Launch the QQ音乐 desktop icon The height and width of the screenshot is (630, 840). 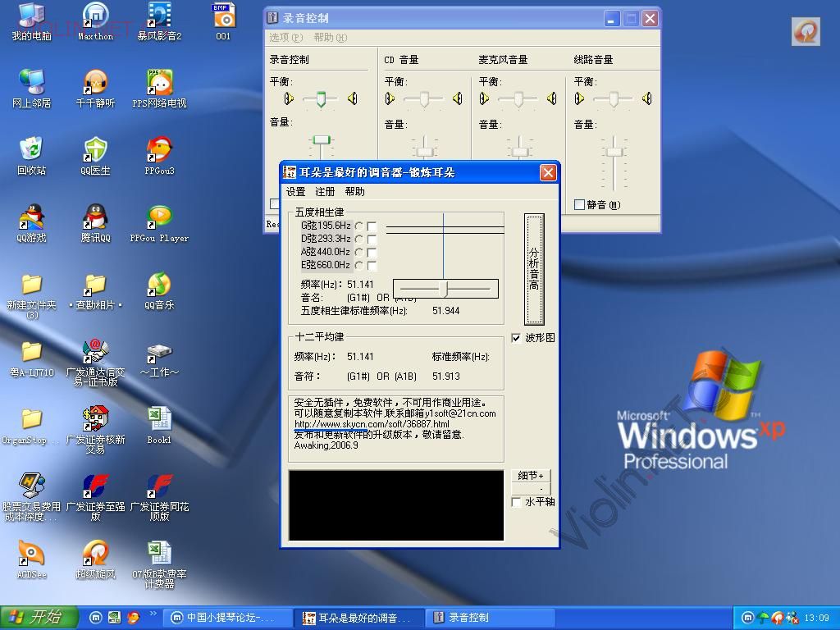click(160, 291)
